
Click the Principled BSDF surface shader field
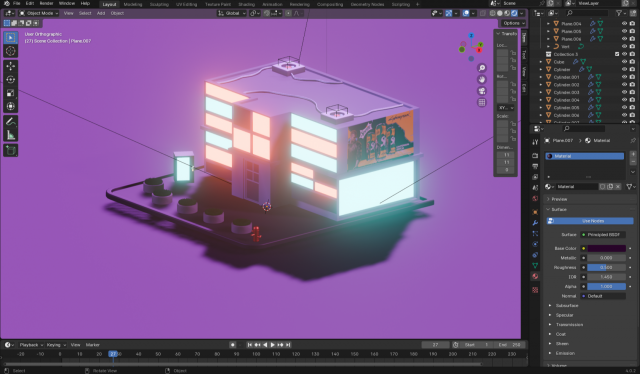[603, 235]
